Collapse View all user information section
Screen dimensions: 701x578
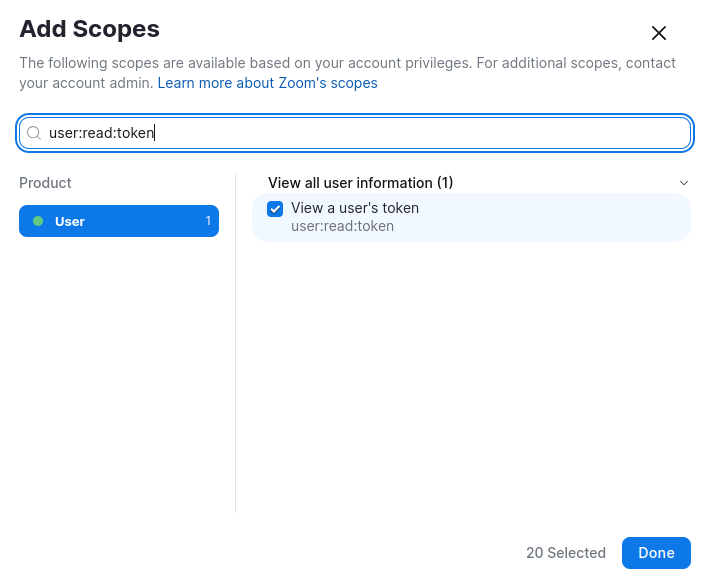click(x=684, y=183)
